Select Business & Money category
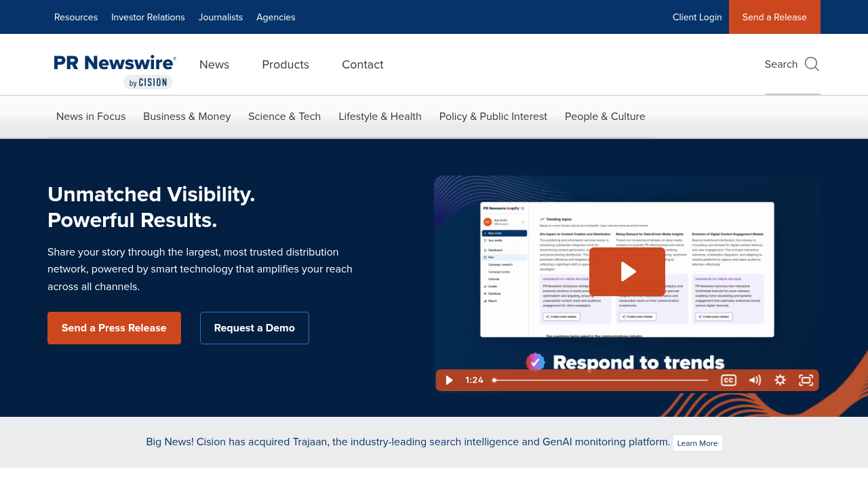868x488 pixels. tap(187, 117)
